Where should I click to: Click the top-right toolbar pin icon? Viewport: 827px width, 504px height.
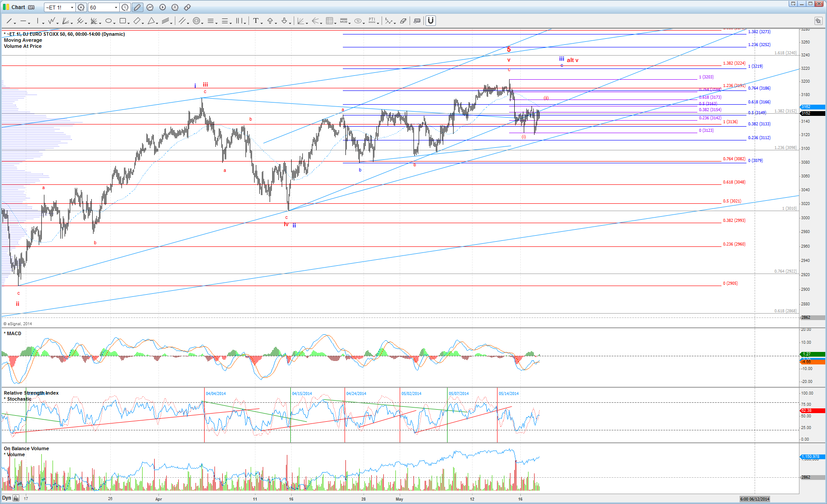[818, 21]
